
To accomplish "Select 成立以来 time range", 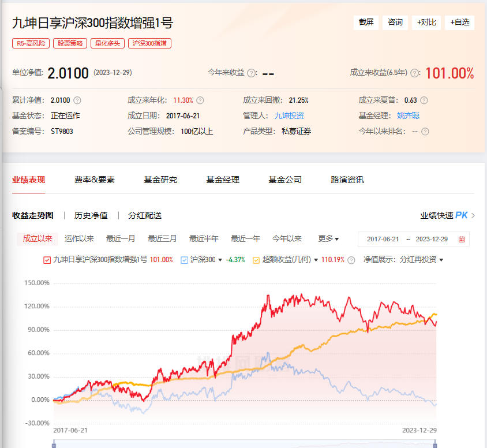I will [x=38, y=238].
